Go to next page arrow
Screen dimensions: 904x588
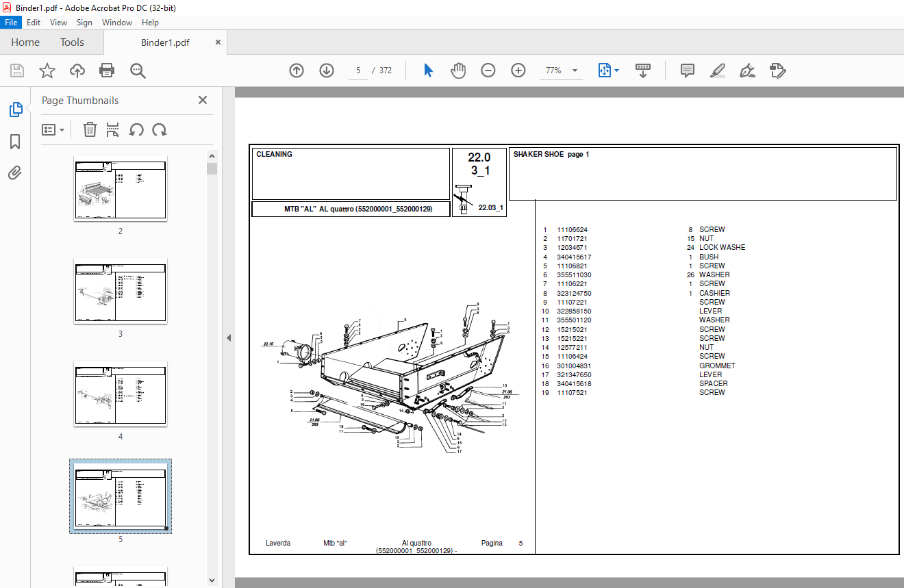pyautogui.click(x=327, y=71)
